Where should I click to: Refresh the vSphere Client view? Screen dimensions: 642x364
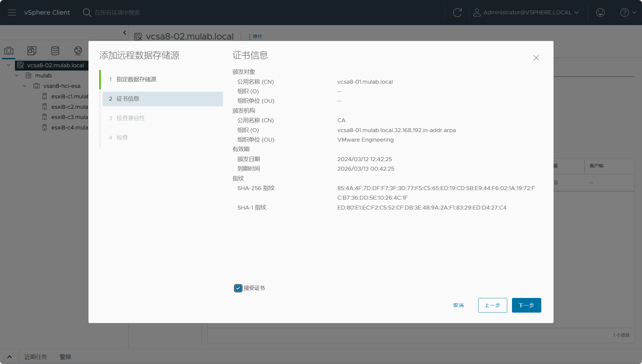pos(457,13)
